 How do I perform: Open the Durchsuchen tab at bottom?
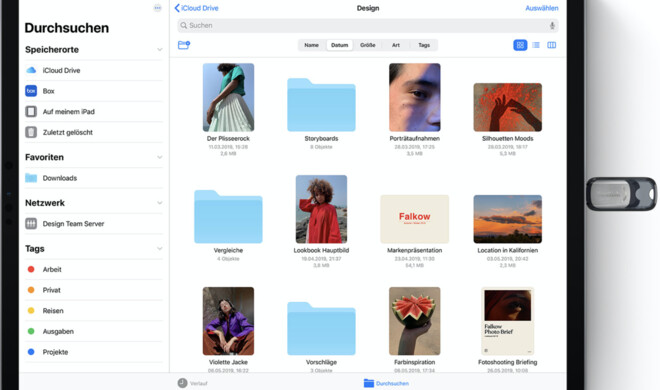pos(386,383)
